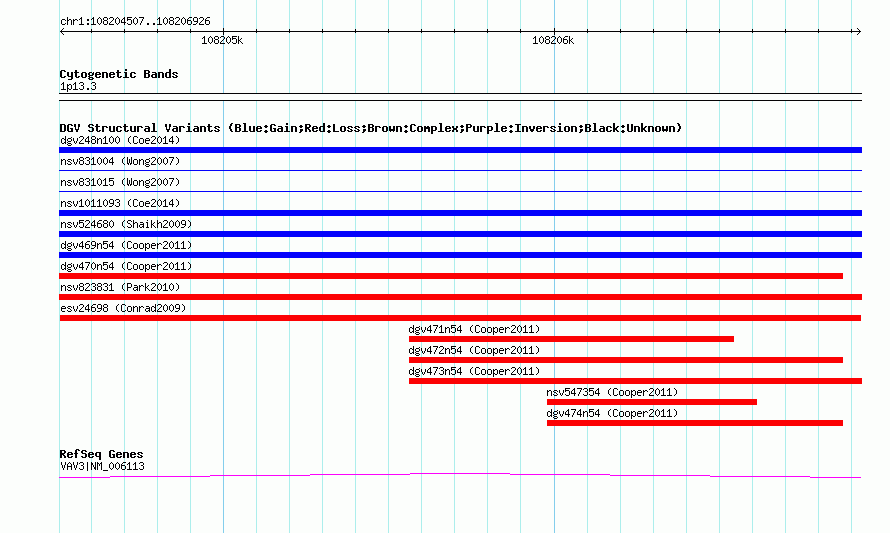Click the 1p13.3 band label
The image size is (890, 533).
pos(78,86)
